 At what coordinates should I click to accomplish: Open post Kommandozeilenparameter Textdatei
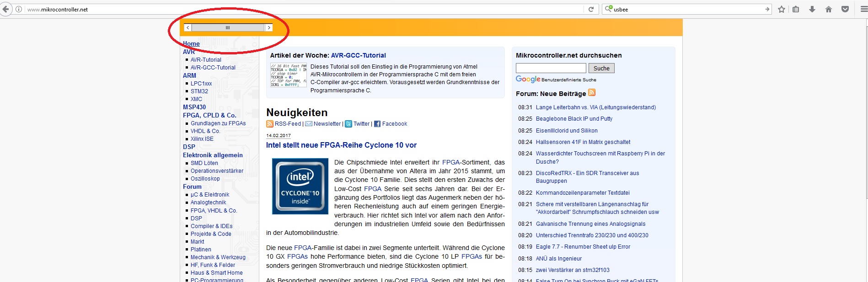tap(583, 193)
